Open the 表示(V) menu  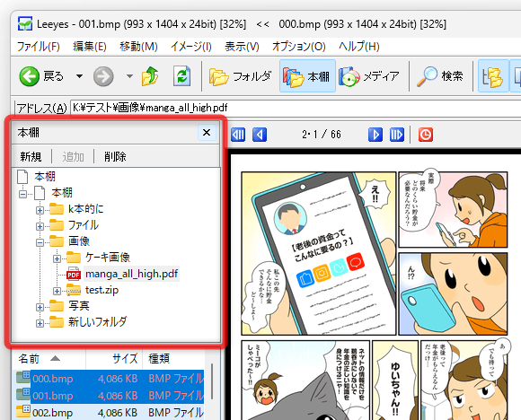[242, 46]
